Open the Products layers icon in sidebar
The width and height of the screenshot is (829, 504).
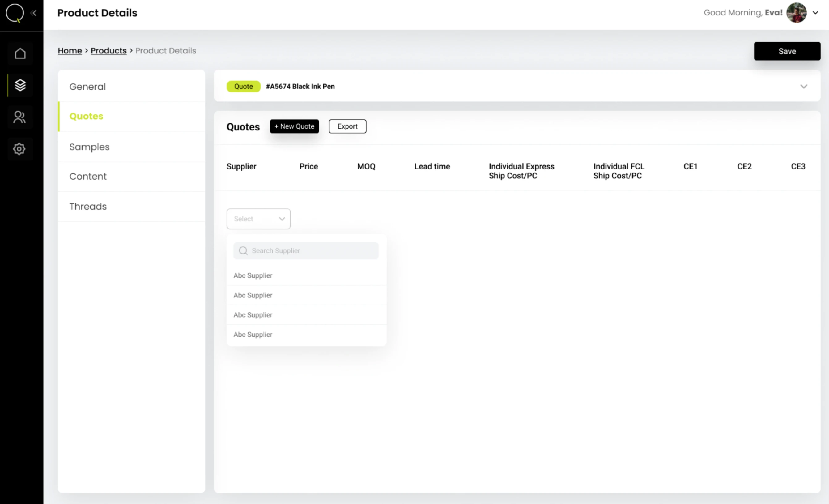pyautogui.click(x=20, y=85)
